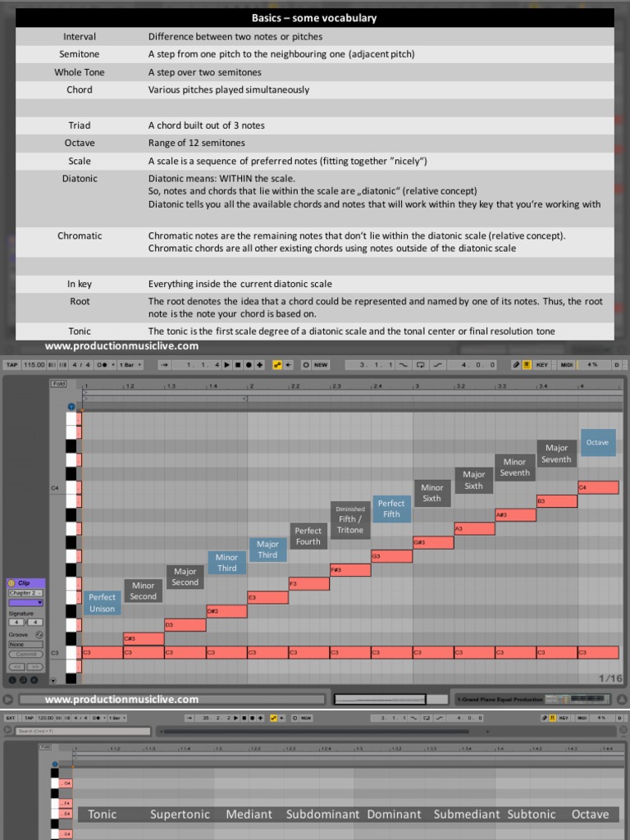
Task: Click bar marker 2 on upper timeline ruler
Action: pyautogui.click(x=250, y=386)
